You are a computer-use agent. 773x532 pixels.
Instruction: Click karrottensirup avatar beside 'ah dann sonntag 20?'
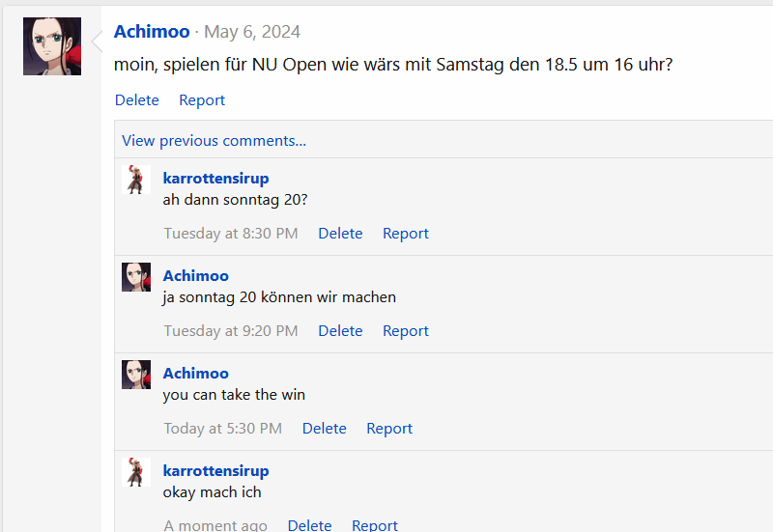[x=136, y=181]
